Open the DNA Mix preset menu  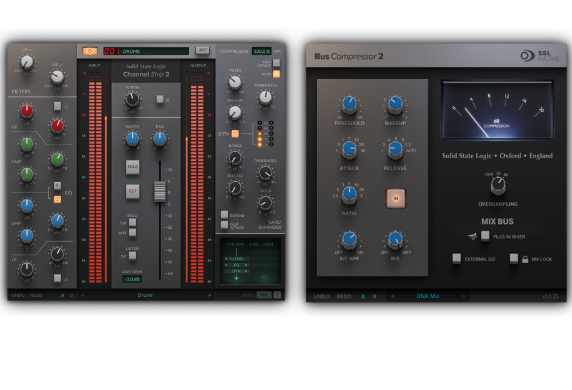tap(428, 296)
